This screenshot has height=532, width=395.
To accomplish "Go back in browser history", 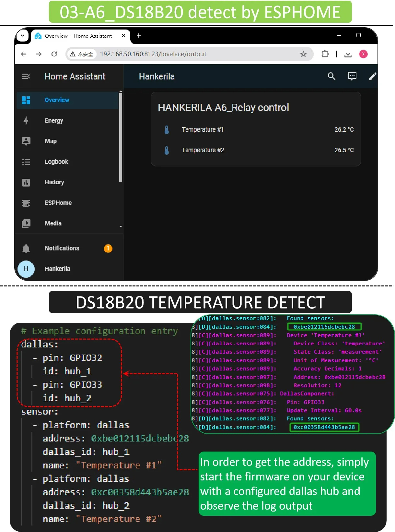I will (23, 54).
